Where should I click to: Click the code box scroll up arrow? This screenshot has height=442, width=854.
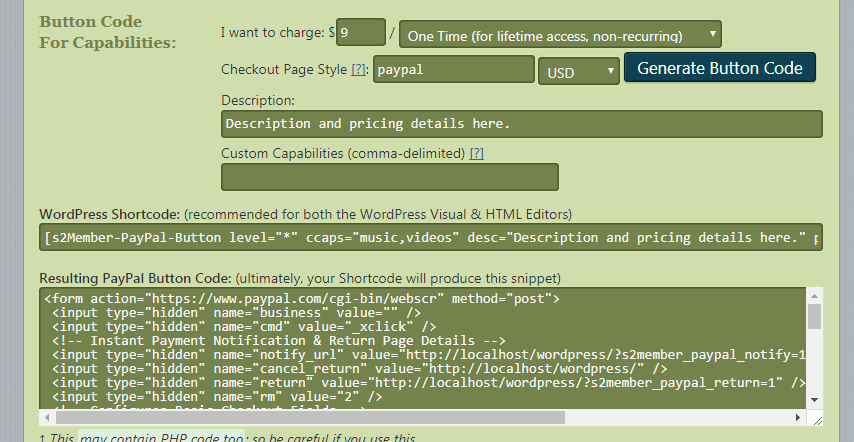[814, 297]
